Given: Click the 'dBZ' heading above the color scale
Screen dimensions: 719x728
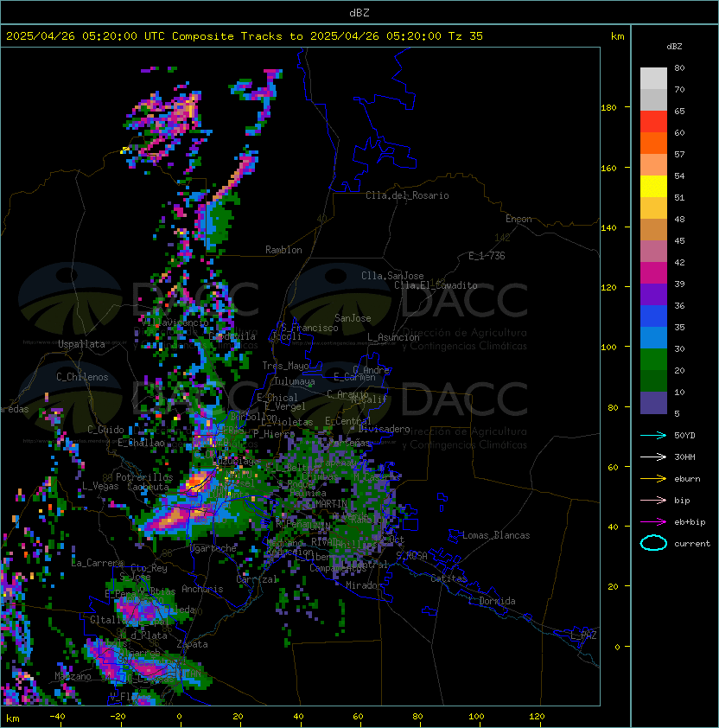Looking at the screenshot, I should [674, 47].
